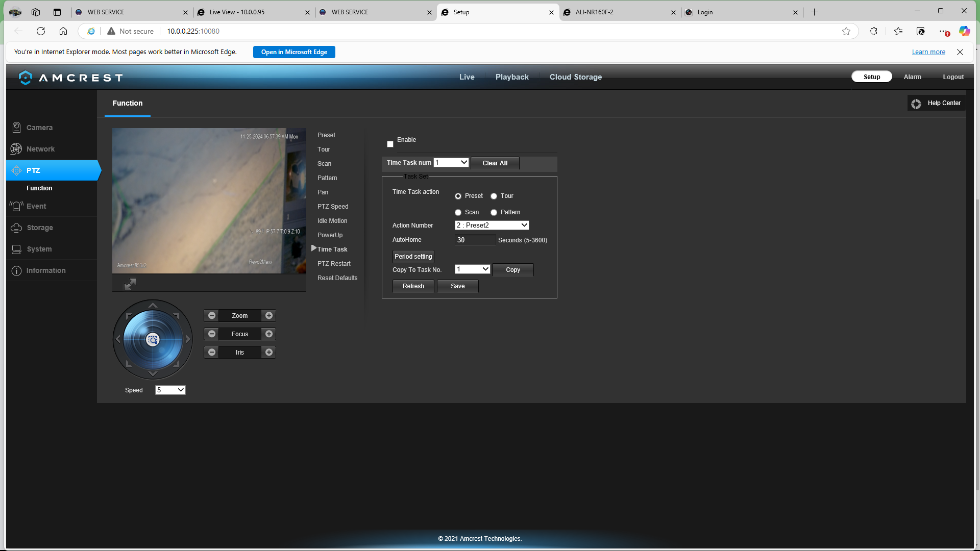Select the PTZ sidebar icon
This screenshot has height=551, width=980.
16,170
